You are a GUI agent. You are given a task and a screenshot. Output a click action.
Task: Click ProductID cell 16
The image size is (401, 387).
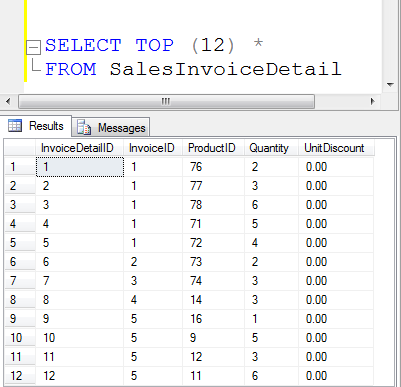[x=214, y=319]
